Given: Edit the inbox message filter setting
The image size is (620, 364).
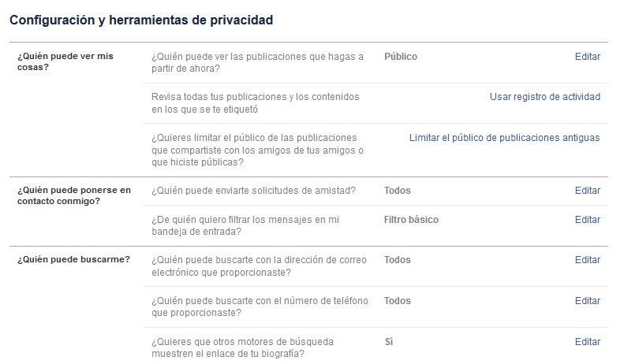Looking at the screenshot, I should pos(587,220).
